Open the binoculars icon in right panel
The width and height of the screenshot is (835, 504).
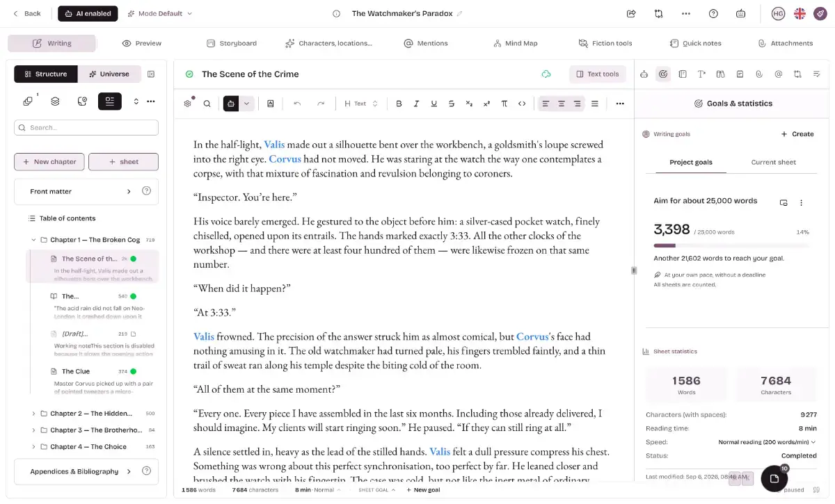tap(721, 74)
